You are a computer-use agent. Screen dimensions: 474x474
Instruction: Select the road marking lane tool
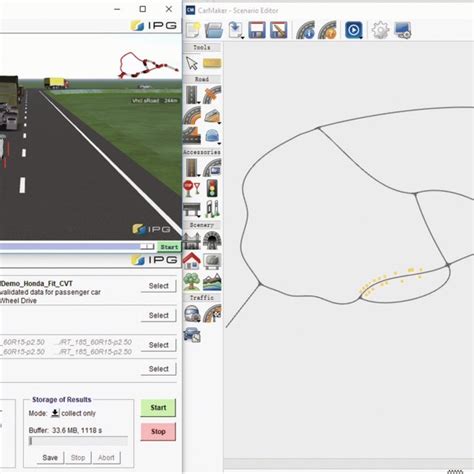point(192,135)
